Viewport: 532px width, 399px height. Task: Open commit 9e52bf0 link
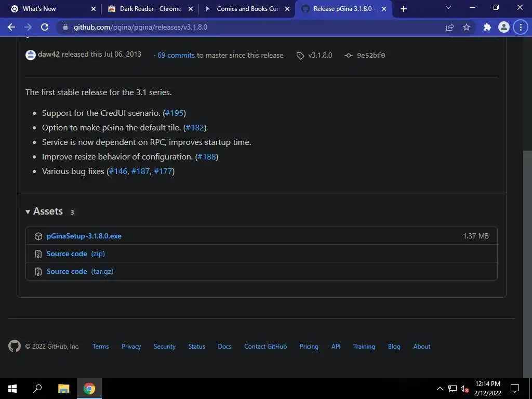click(x=371, y=55)
